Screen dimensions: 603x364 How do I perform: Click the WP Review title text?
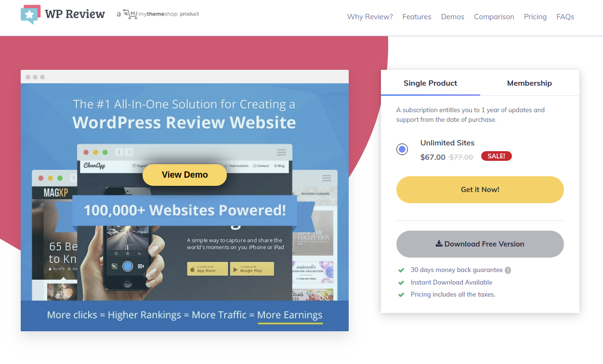pyautogui.click(x=75, y=14)
